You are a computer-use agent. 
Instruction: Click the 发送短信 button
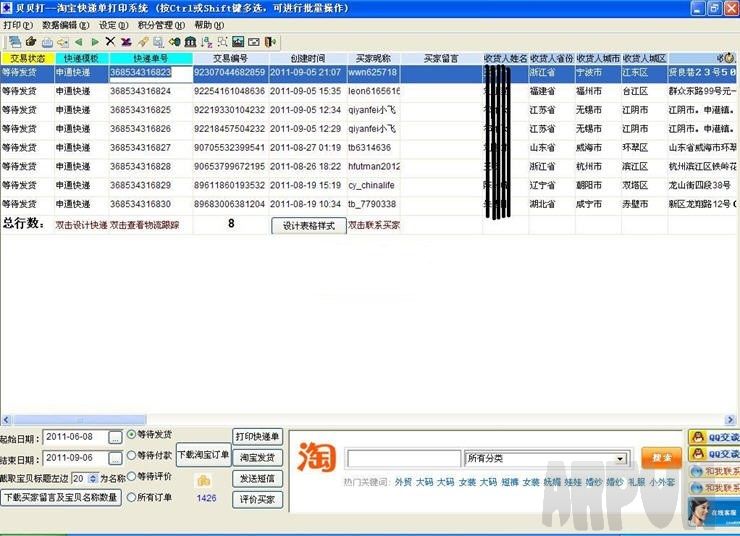(x=257, y=478)
